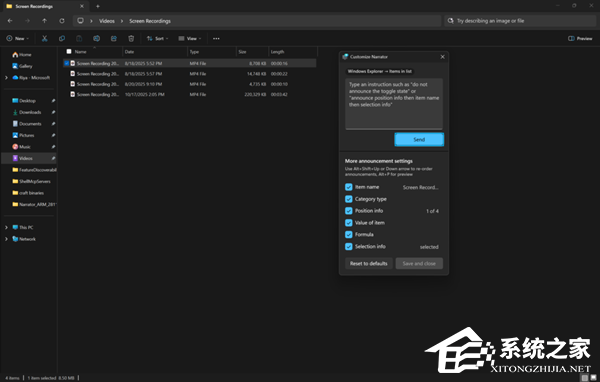600x382 pixels.
Task: Toggle the Value of item checkbox
Action: (x=349, y=222)
